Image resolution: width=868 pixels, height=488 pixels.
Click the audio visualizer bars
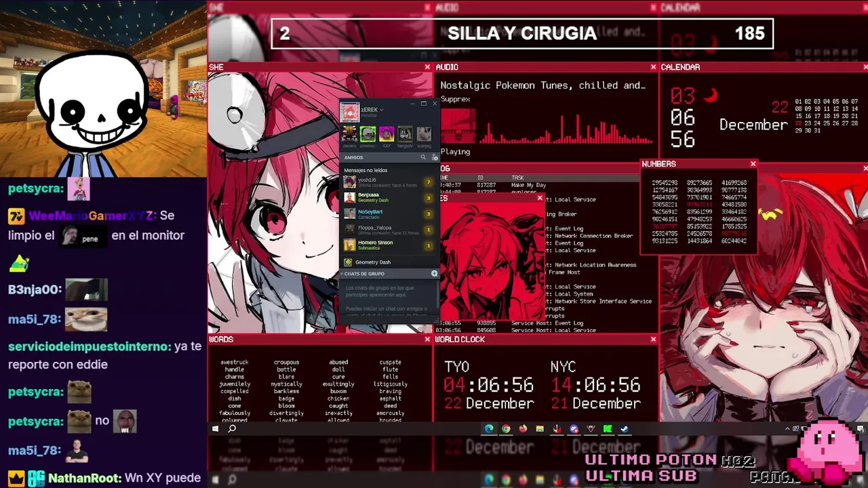[566, 129]
